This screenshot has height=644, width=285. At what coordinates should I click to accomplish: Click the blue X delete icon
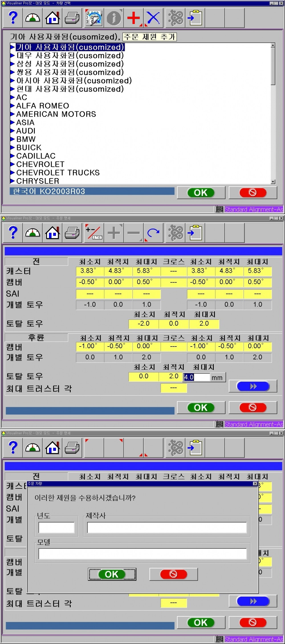[153, 18]
